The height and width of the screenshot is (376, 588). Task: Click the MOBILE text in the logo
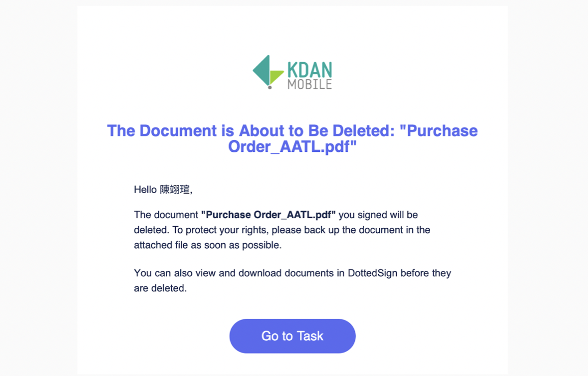coord(310,85)
